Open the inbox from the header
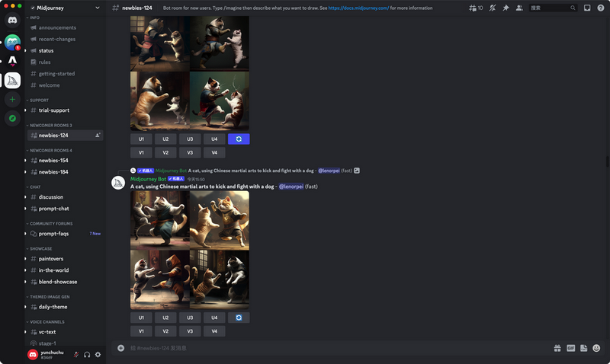This screenshot has height=364, width=610. [x=587, y=8]
